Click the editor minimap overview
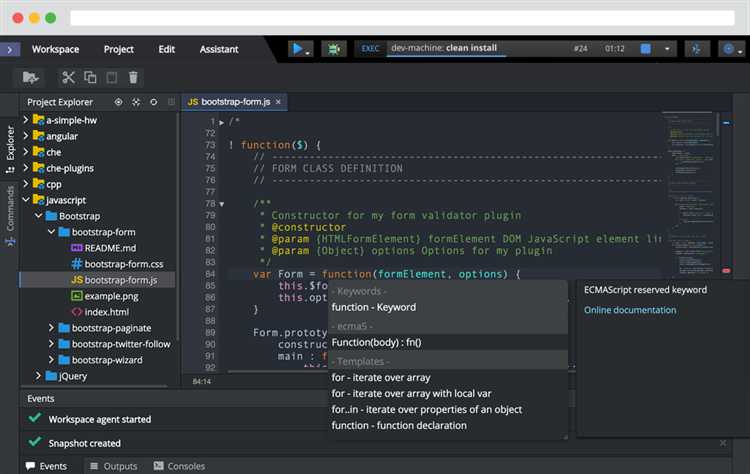The image size is (750, 474). tap(689, 194)
